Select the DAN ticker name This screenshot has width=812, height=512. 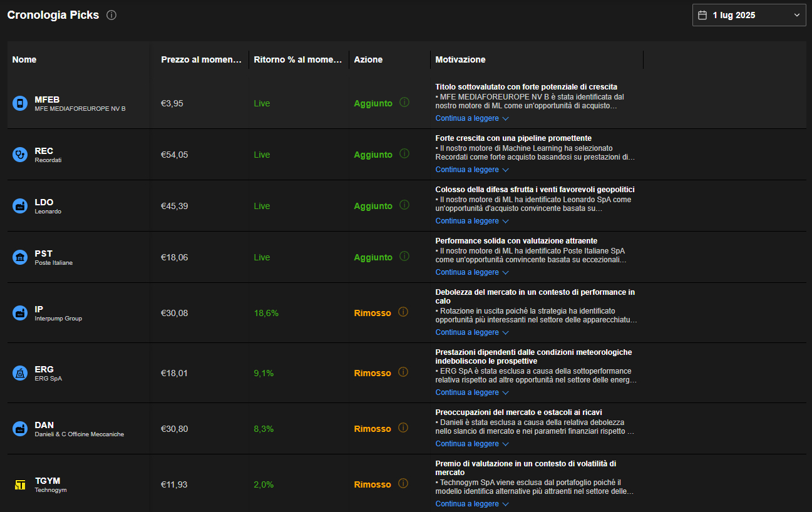pos(44,425)
